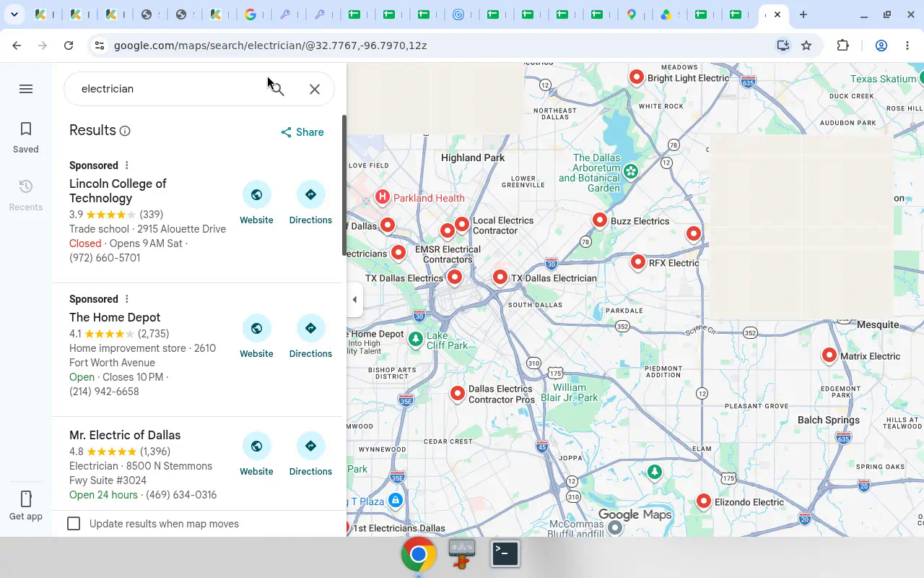Open Home Depot sponsored ad options menu
924x578 pixels.
(x=126, y=299)
